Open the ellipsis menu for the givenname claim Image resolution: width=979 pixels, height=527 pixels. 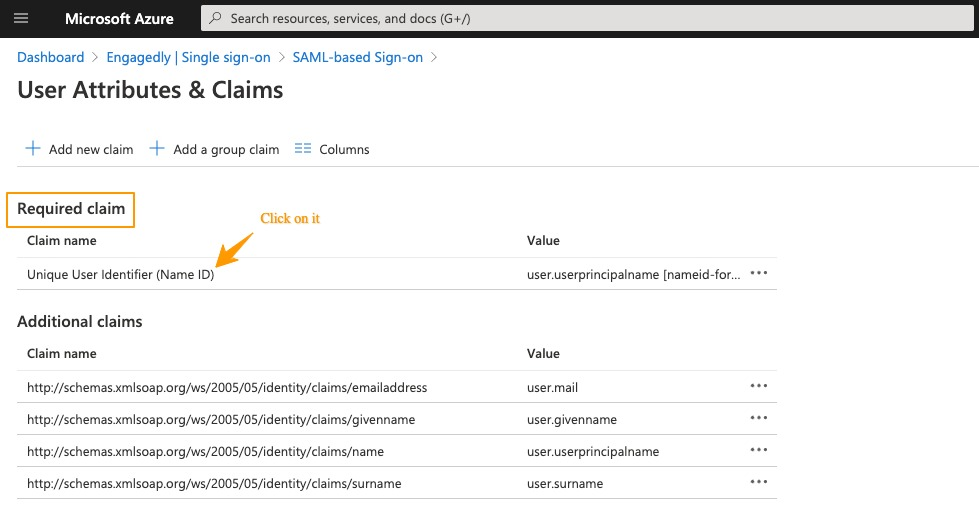759,418
